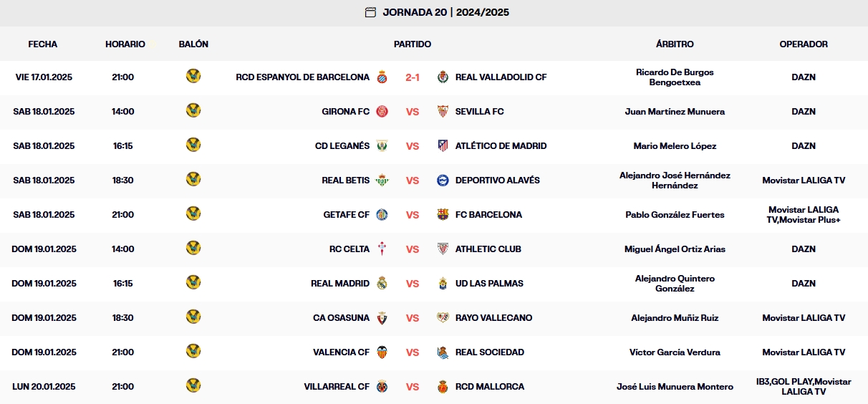Click the Real Valladolid club crest
Image resolution: width=868 pixels, height=404 pixels.
point(443,77)
